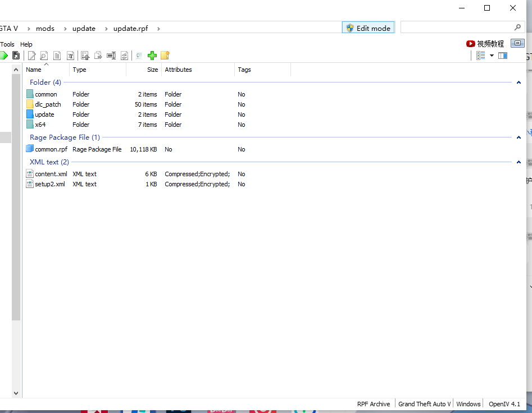Click inside the search input field
The height and width of the screenshot is (413, 532).
456,27
